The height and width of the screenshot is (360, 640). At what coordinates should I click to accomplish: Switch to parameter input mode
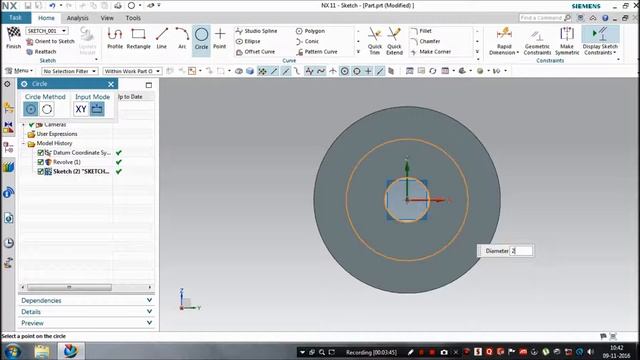[97, 109]
